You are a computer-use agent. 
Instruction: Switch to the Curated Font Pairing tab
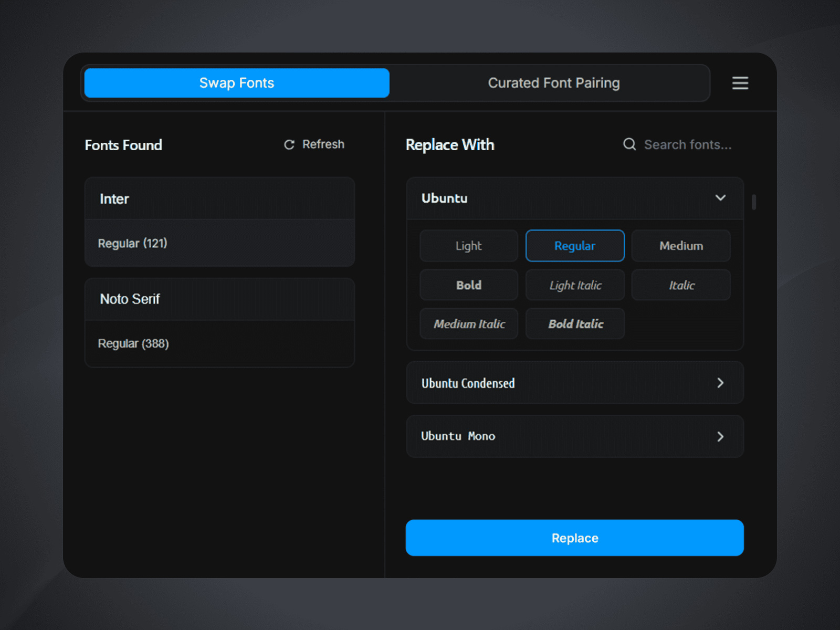click(x=554, y=83)
